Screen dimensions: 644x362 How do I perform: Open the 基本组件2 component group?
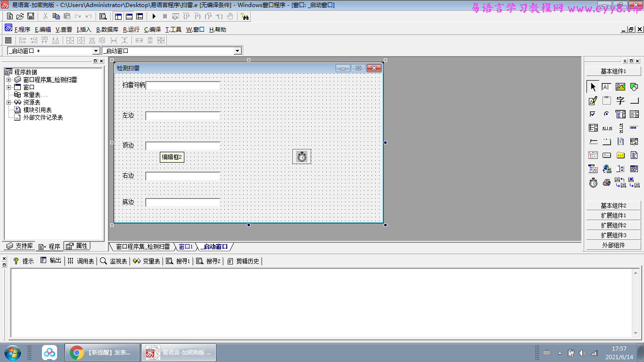tap(613, 206)
